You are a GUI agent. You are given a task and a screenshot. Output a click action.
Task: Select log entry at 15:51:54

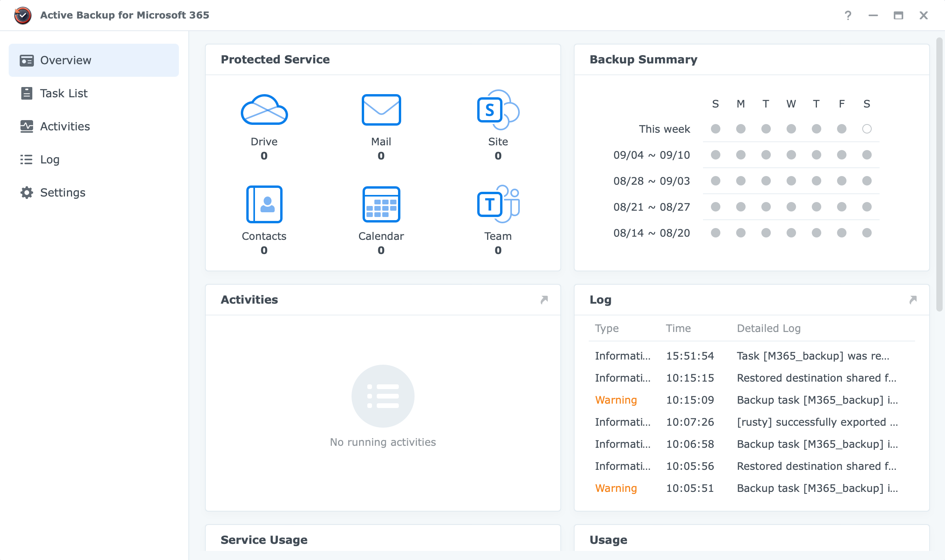(x=752, y=356)
